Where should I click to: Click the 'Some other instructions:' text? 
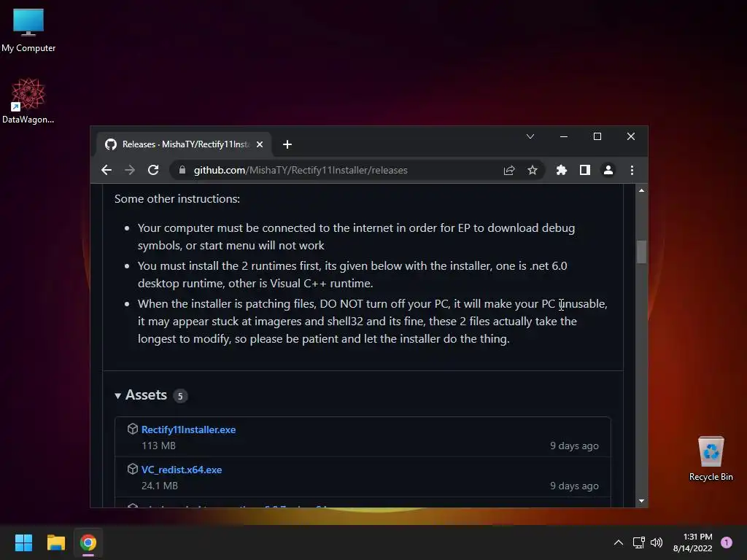[x=177, y=198]
